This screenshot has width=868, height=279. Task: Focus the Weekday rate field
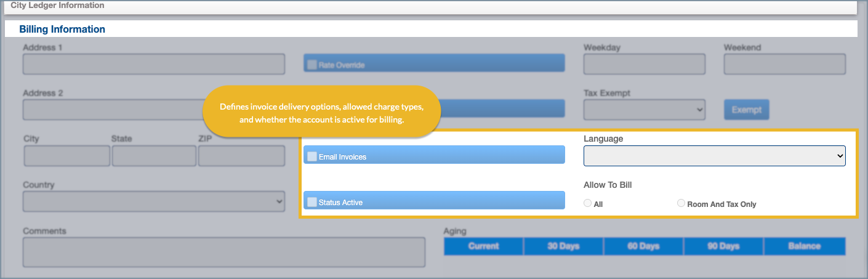point(644,64)
